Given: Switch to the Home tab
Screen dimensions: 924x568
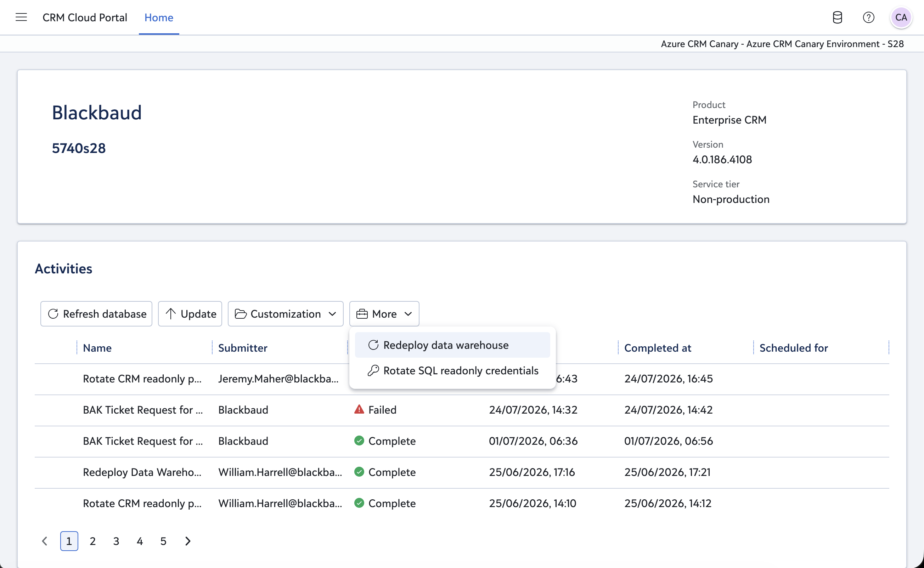Looking at the screenshot, I should pyautogui.click(x=159, y=18).
